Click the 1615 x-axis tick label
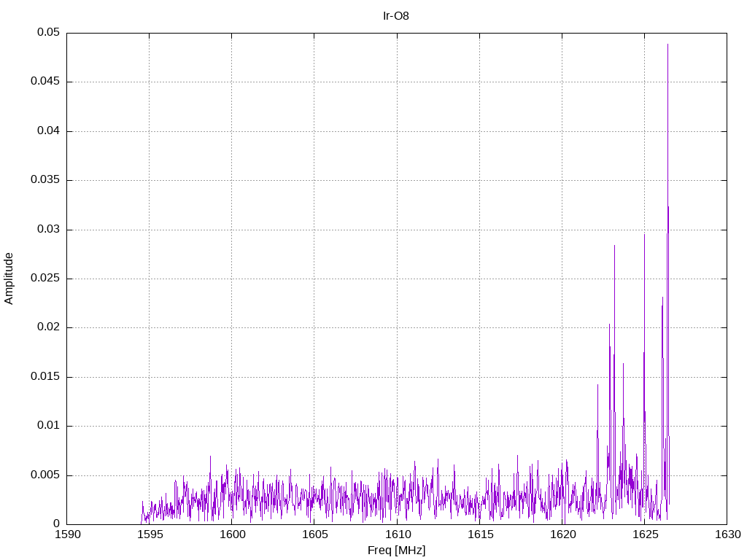The height and width of the screenshot is (560, 747). point(479,534)
